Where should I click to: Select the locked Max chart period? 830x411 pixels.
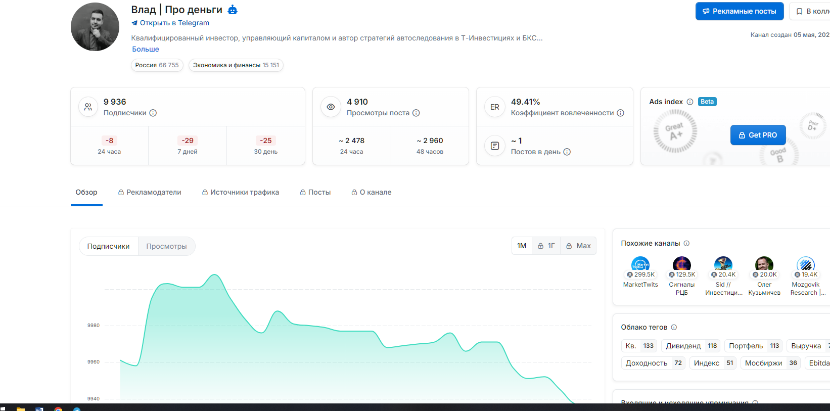point(579,246)
